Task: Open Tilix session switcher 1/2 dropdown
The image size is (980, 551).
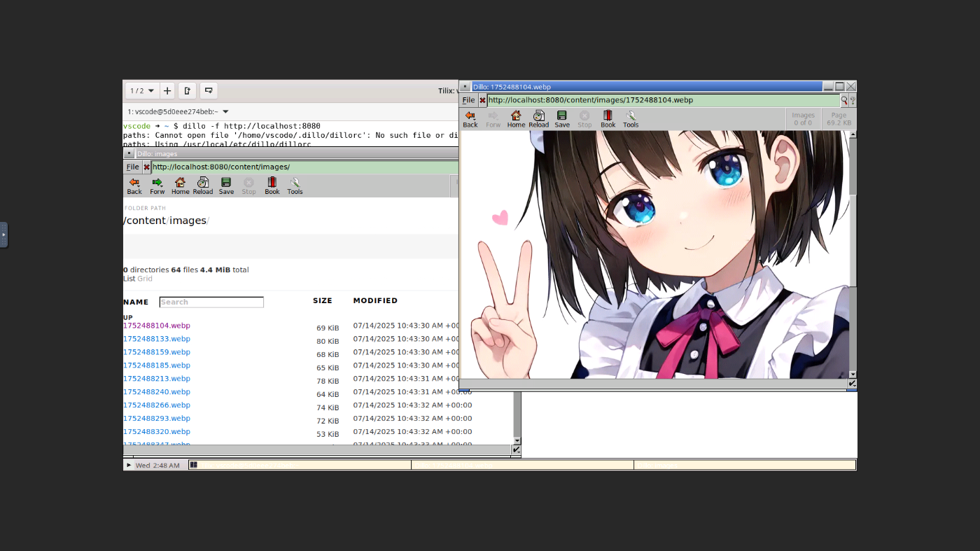Action: (x=142, y=91)
